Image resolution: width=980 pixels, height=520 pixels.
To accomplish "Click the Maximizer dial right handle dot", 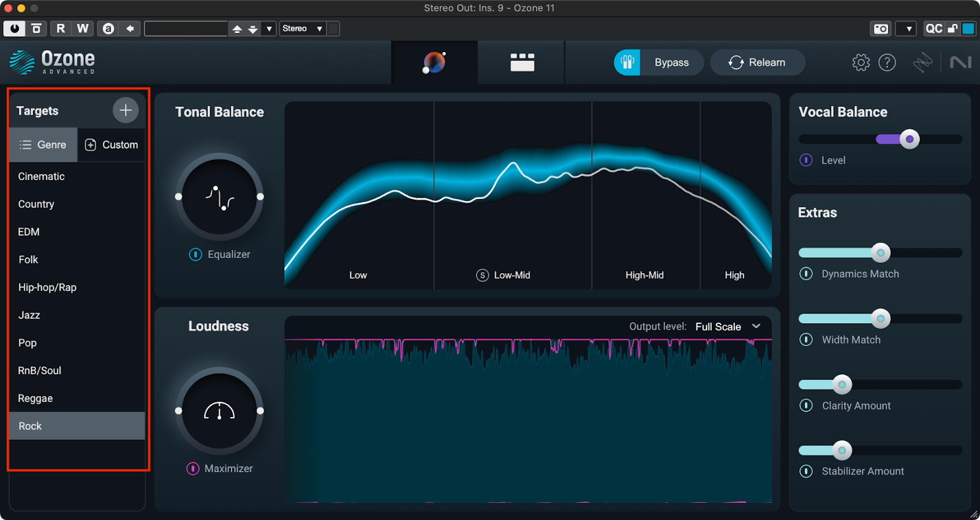I will pyautogui.click(x=260, y=411).
